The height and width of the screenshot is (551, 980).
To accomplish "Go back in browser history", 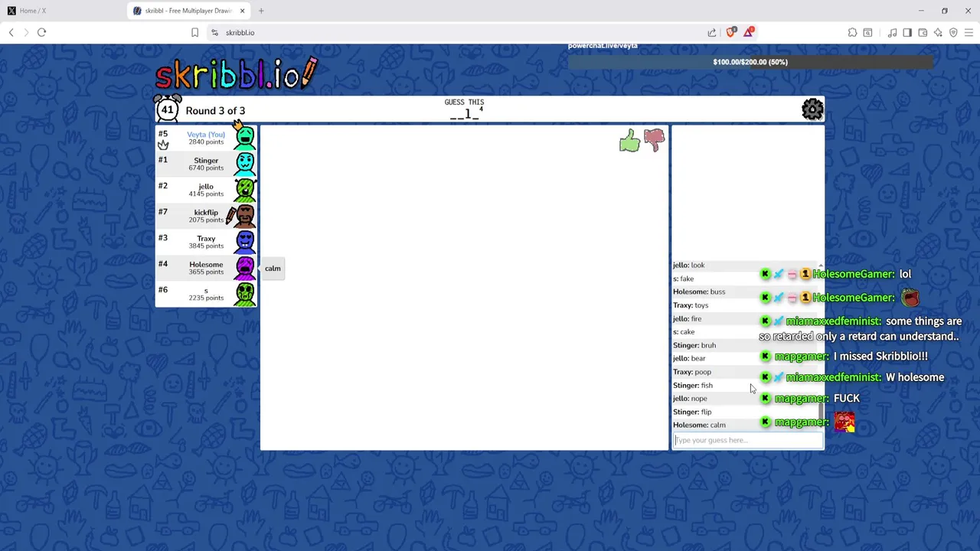I will [x=11, y=32].
